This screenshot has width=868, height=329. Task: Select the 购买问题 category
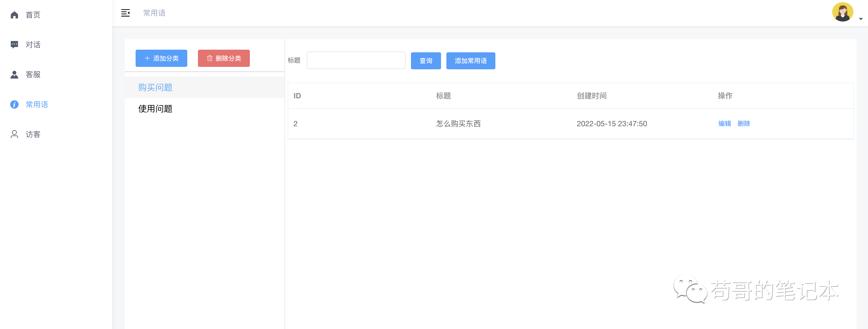205,87
